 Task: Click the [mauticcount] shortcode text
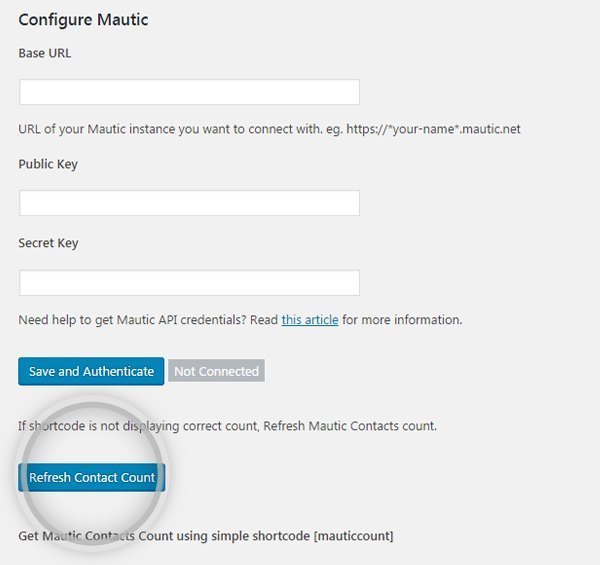pos(351,536)
